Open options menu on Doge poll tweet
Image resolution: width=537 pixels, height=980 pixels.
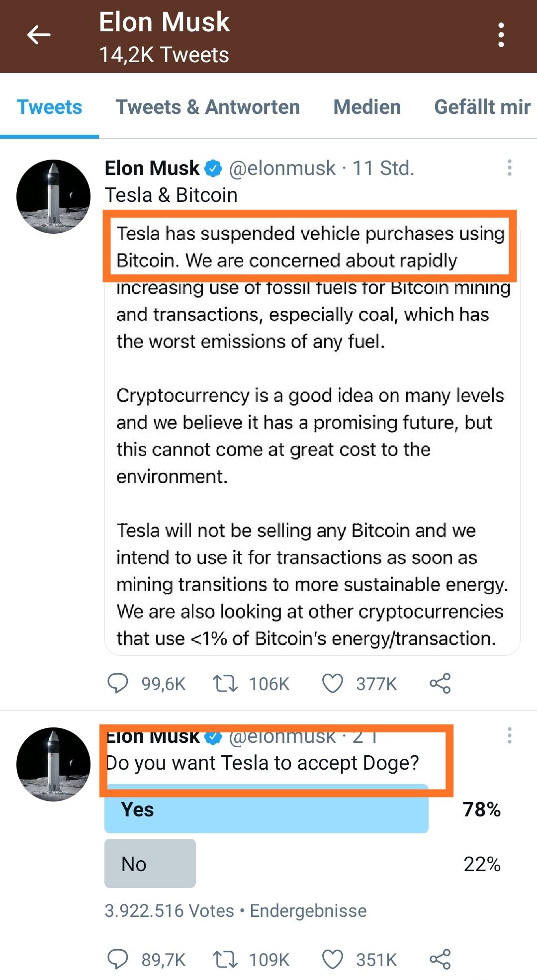(509, 735)
